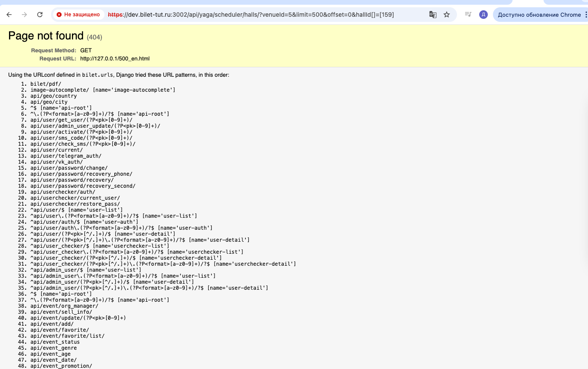Image resolution: width=588 pixels, height=369 pixels.
Task: Select the 'api/usercheckker/restore_pass/' pattern line
Action: click(75, 204)
